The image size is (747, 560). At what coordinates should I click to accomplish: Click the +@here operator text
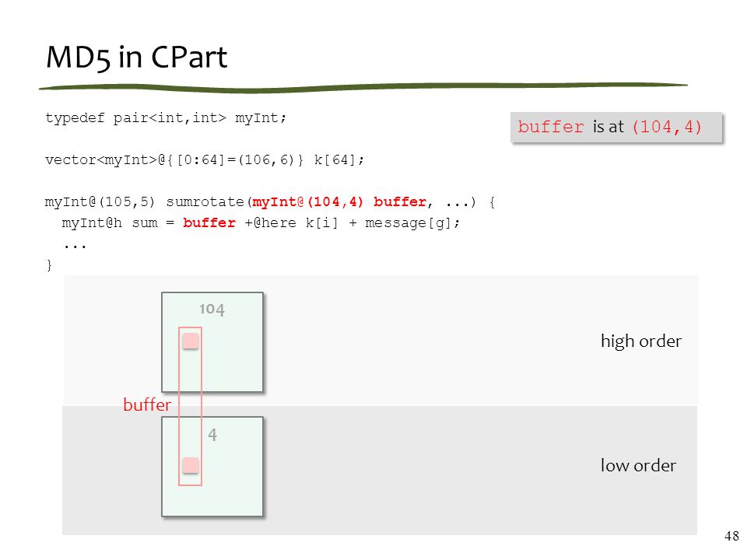click(x=270, y=223)
